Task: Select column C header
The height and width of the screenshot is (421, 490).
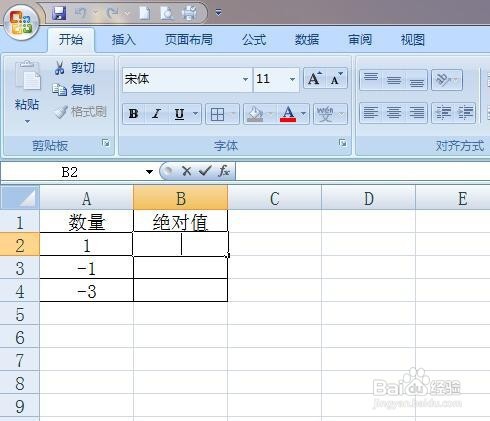Action: [275, 198]
